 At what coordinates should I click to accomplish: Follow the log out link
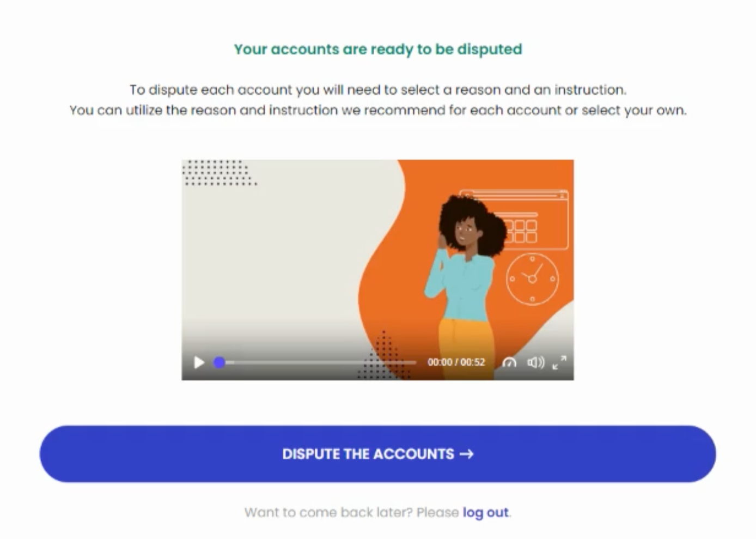coord(485,512)
